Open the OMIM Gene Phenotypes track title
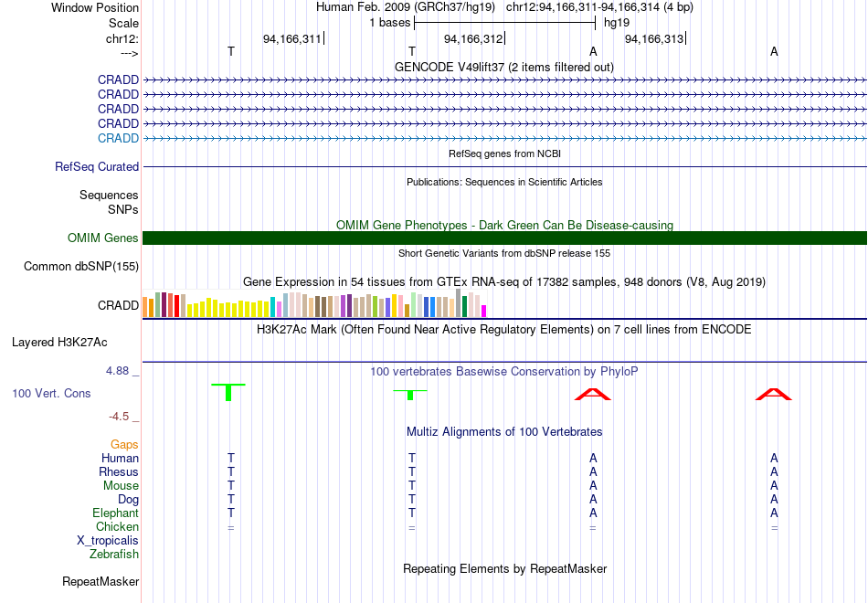 (x=504, y=225)
